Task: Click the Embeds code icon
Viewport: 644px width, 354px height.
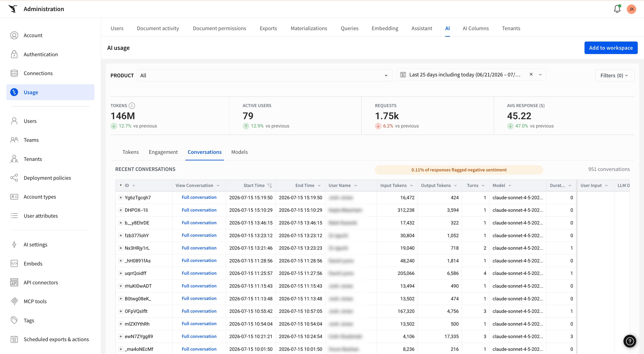Action: tap(14, 263)
